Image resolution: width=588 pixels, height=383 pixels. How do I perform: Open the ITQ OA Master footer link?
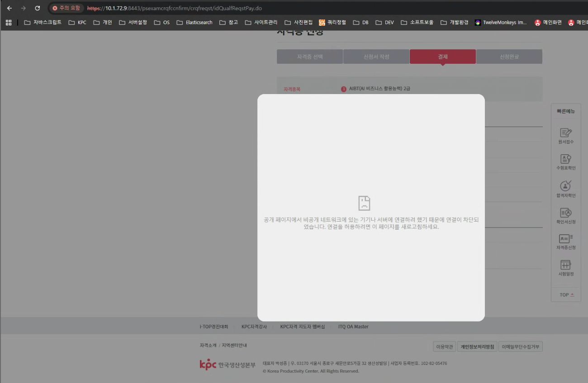pos(353,326)
